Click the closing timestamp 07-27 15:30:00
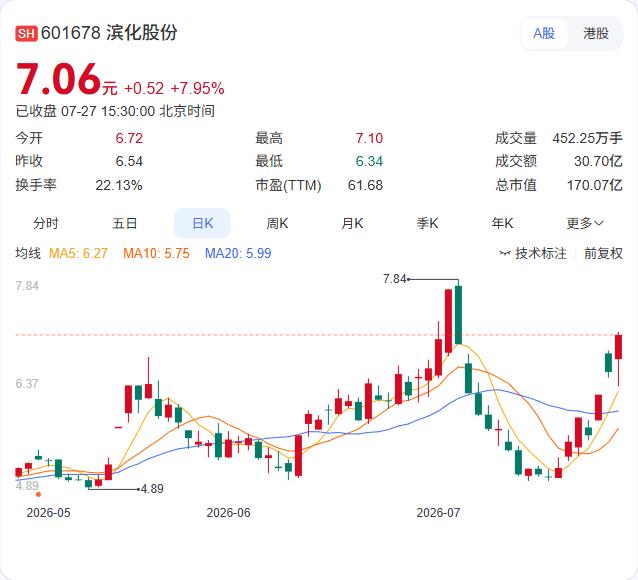The height and width of the screenshot is (580, 638). [x=108, y=111]
